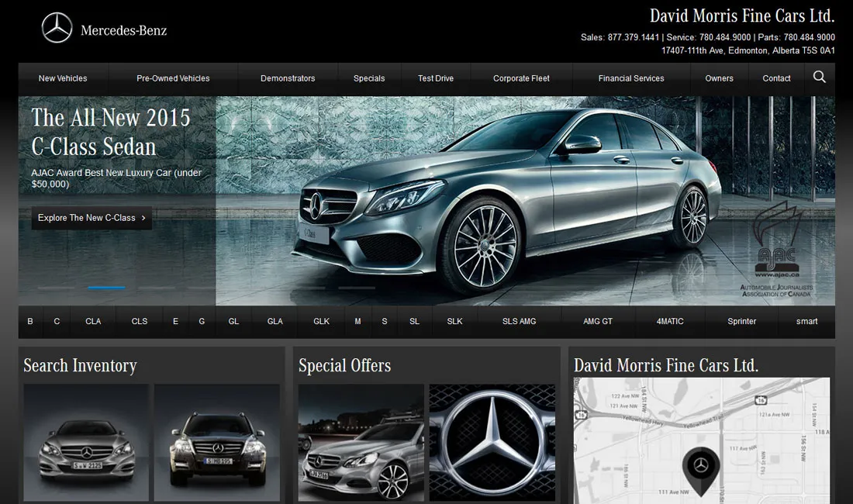Pick the E model class tab
This screenshot has width=853, height=504.
[x=176, y=321]
